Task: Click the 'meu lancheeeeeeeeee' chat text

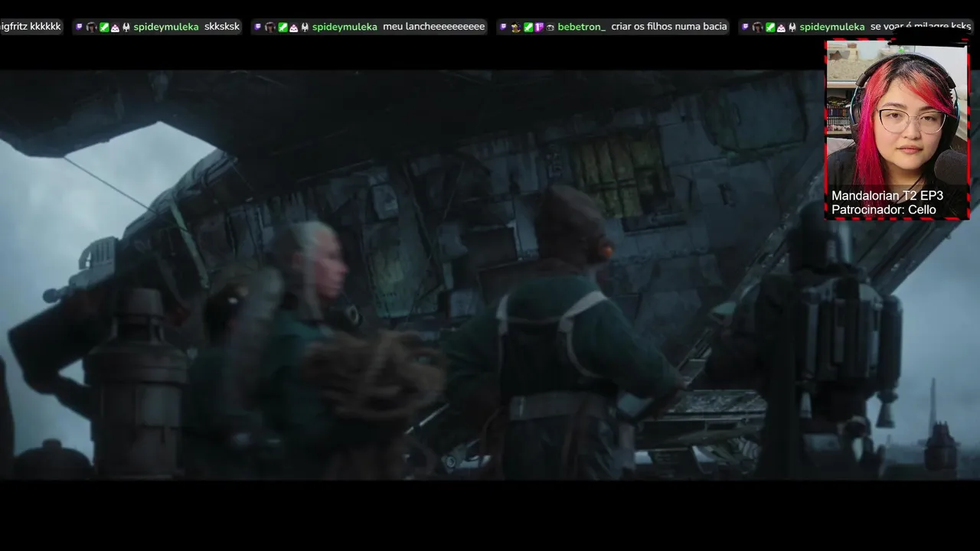Action: tap(434, 27)
